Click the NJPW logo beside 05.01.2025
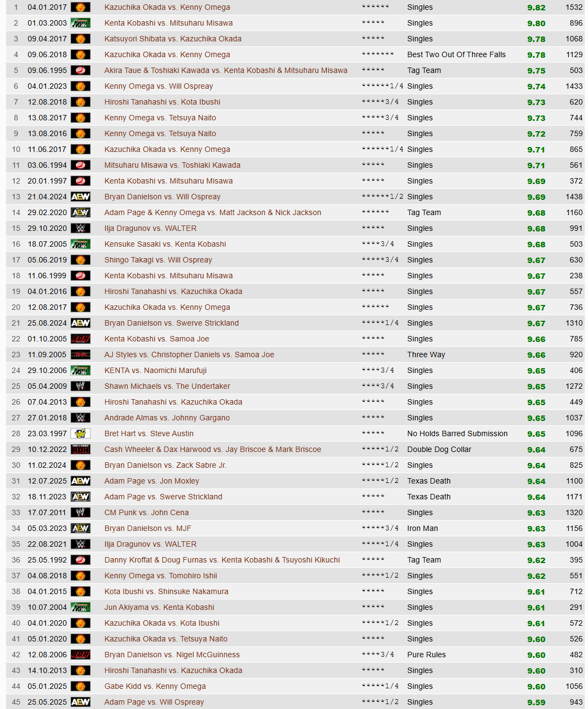Viewport: 588px width, 709px height. [81, 687]
